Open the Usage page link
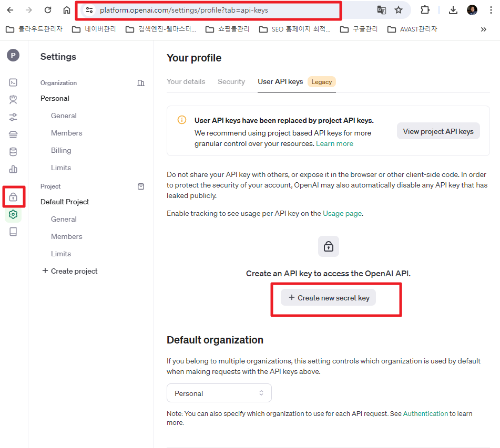Screen dimensions: 500x448 [342, 213]
